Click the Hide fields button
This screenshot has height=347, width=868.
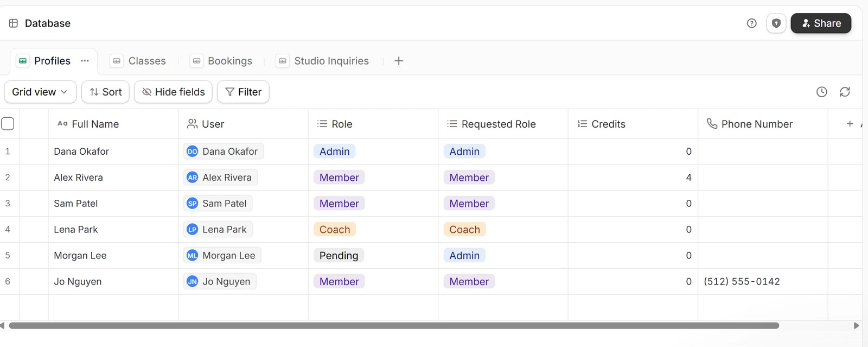pyautogui.click(x=173, y=92)
